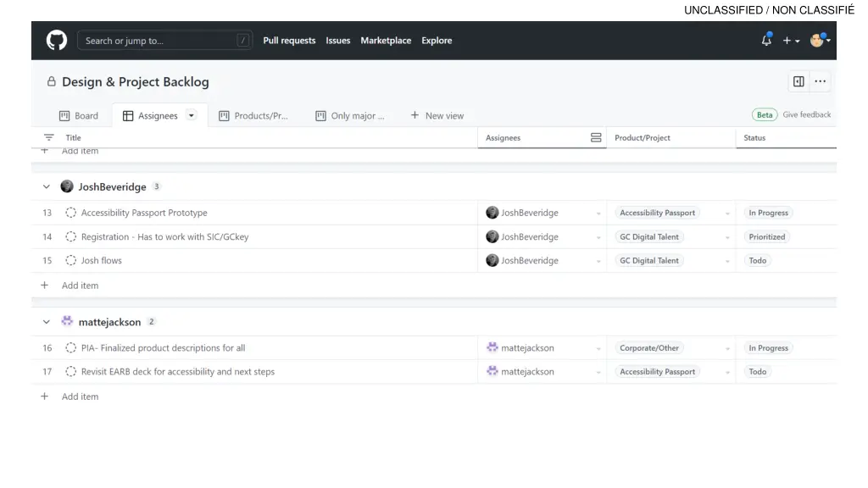Viewport: 868px width, 488px height.
Task: Click draft icon for Accessibility Passport Prototype
Action: tap(71, 213)
